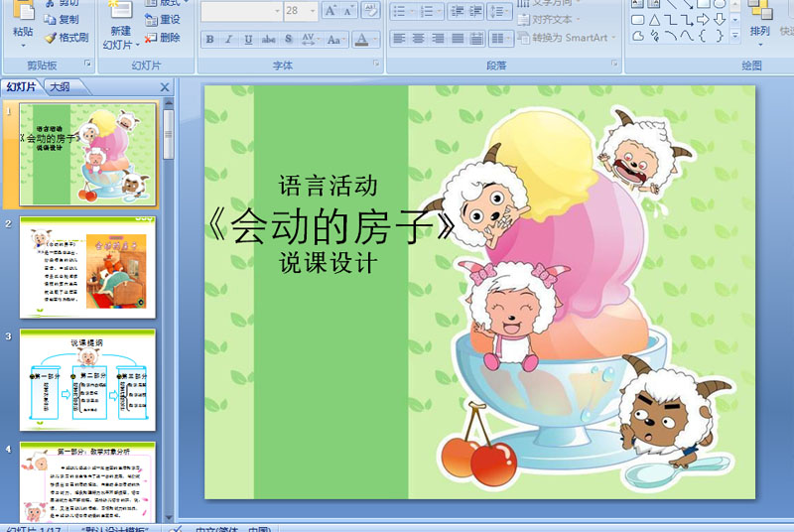The width and height of the screenshot is (794, 532).
Task: Select the Elbow Connector shape
Action: 670,20
